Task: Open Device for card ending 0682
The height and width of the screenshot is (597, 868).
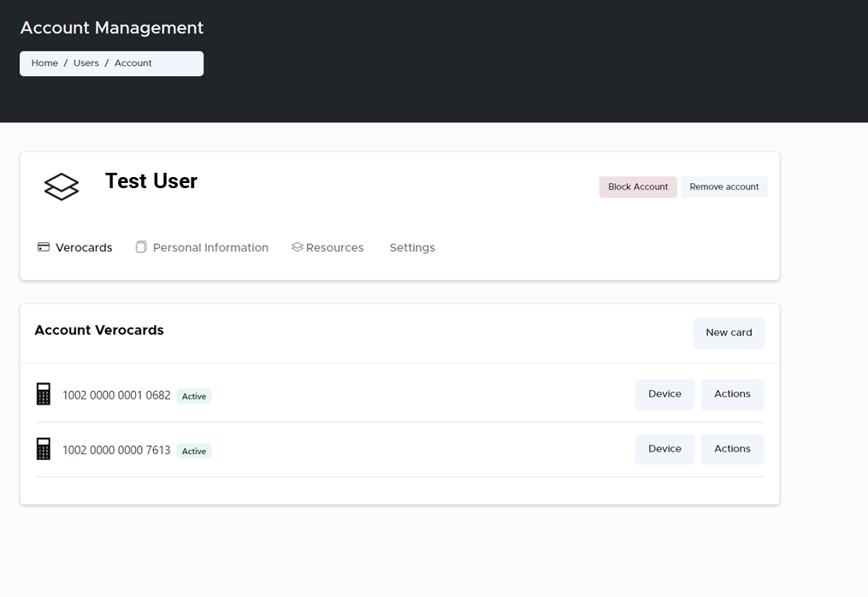Action: click(x=664, y=394)
